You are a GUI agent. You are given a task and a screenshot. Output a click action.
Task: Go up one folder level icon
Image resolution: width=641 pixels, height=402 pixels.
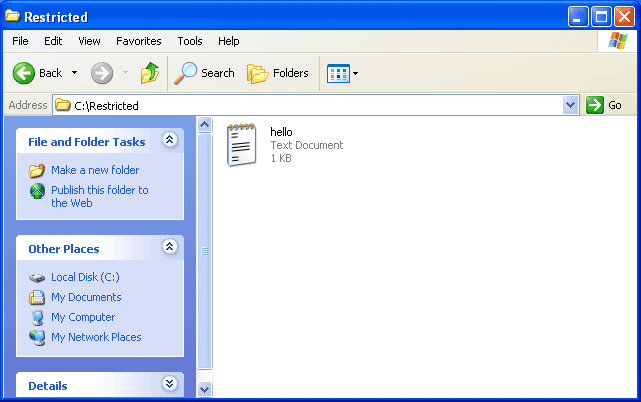click(x=150, y=73)
